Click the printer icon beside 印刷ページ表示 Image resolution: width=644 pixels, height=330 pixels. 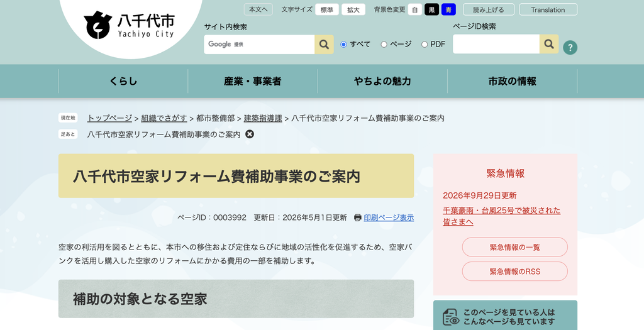point(358,217)
